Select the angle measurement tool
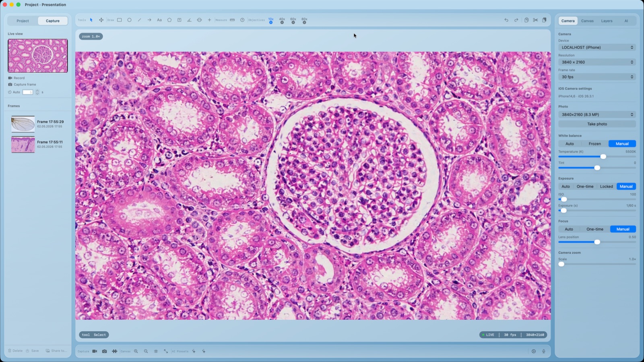The image size is (644, 362). click(x=189, y=20)
